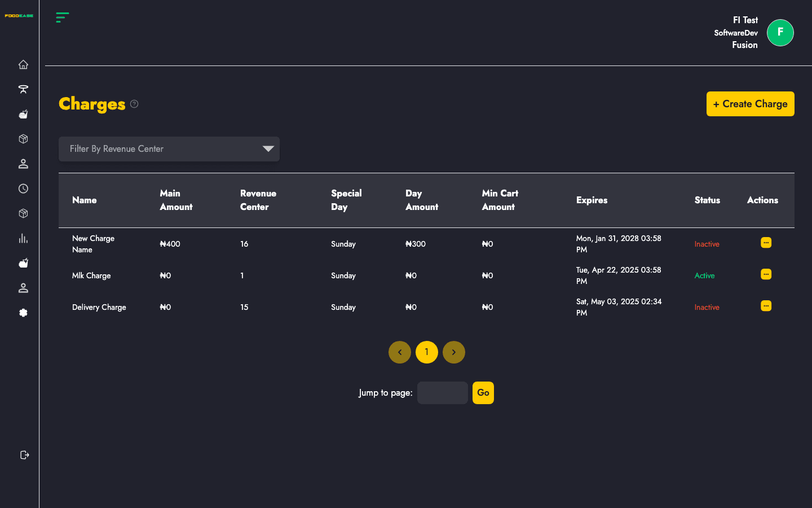Click the Inactive status of New Charge Name
This screenshot has width=812, height=508.
707,244
